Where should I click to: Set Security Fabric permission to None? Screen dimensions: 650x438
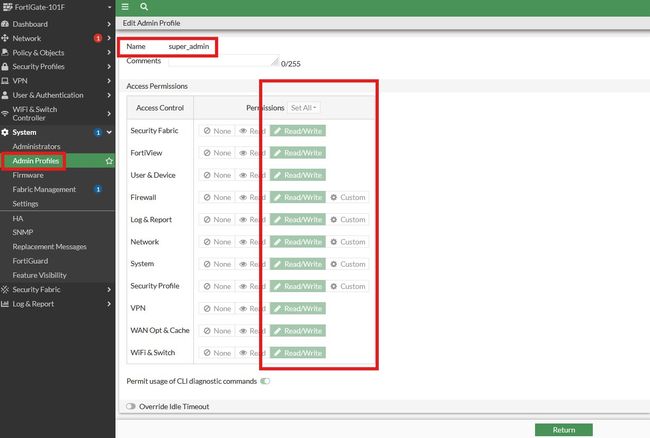(x=217, y=131)
